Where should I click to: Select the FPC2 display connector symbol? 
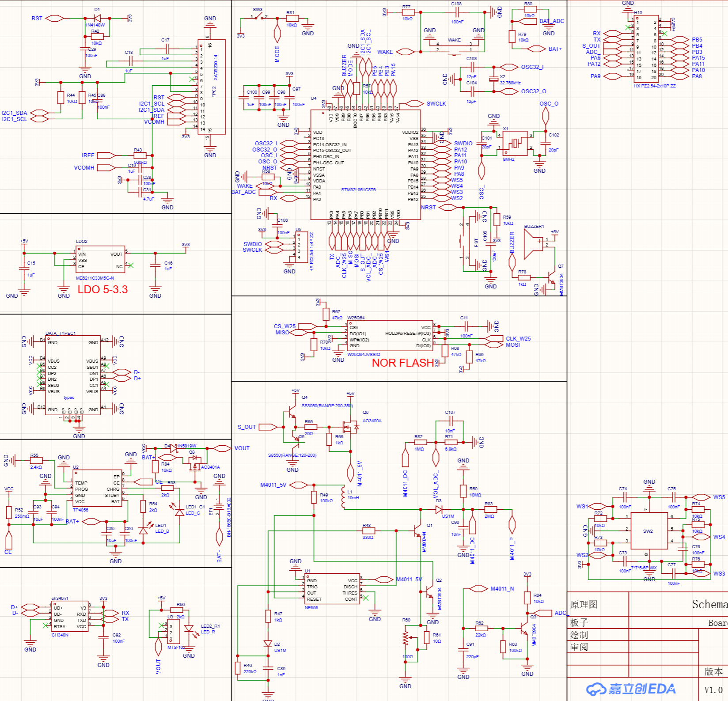[x=211, y=87]
